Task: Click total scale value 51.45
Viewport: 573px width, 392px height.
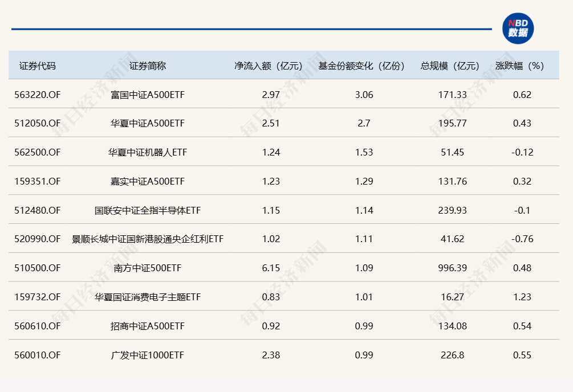Action: [x=452, y=152]
